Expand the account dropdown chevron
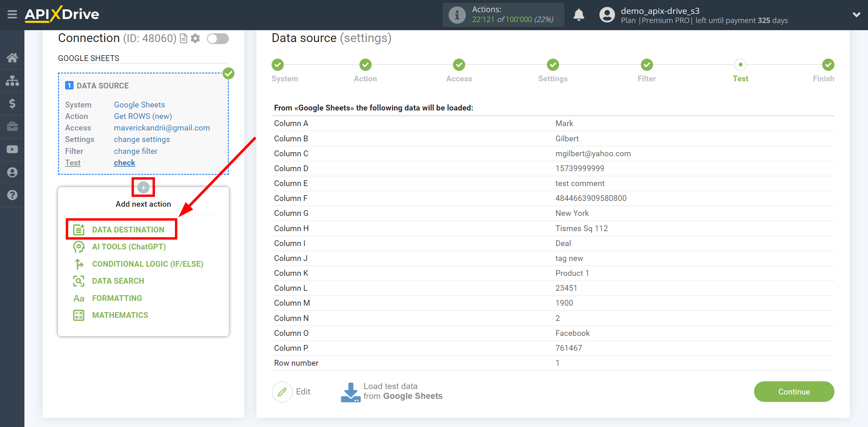Viewport: 868px width, 427px height. point(856,15)
